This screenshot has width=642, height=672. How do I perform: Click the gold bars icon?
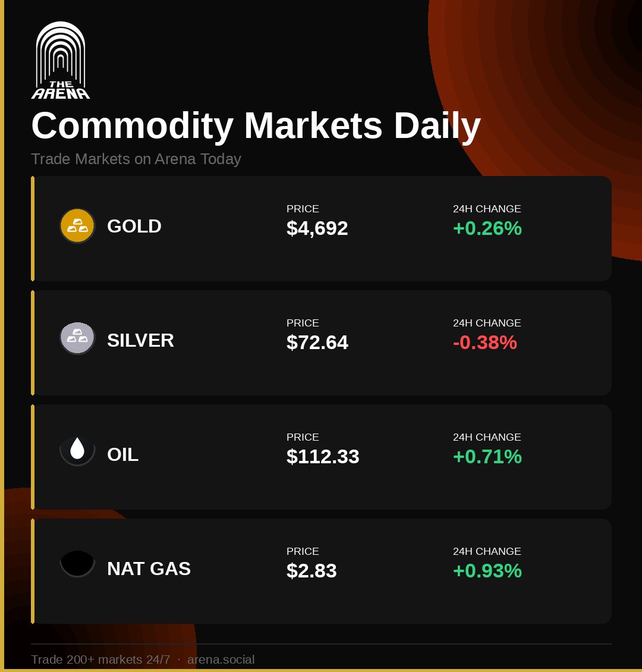click(77, 226)
